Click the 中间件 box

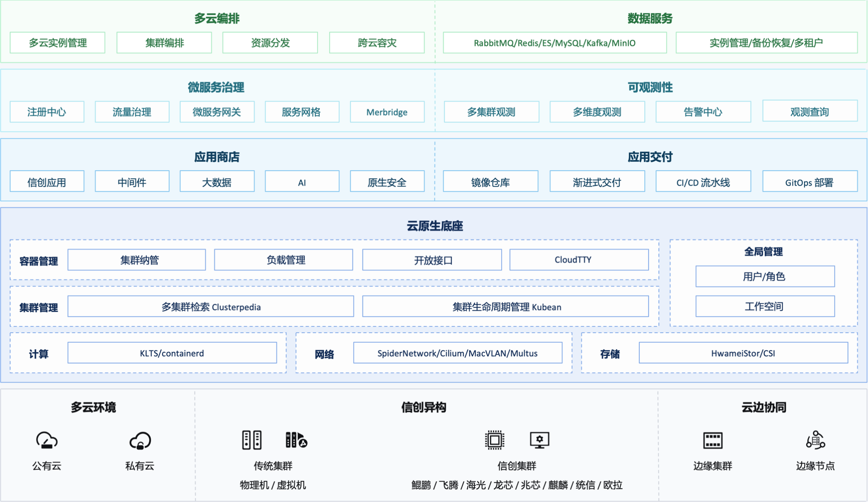point(132,182)
